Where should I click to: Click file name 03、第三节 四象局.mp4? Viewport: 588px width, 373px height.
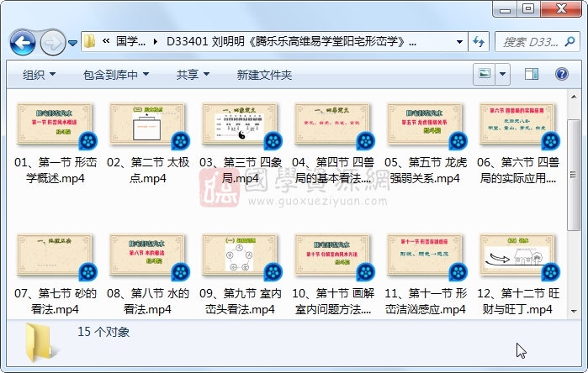coord(241,170)
